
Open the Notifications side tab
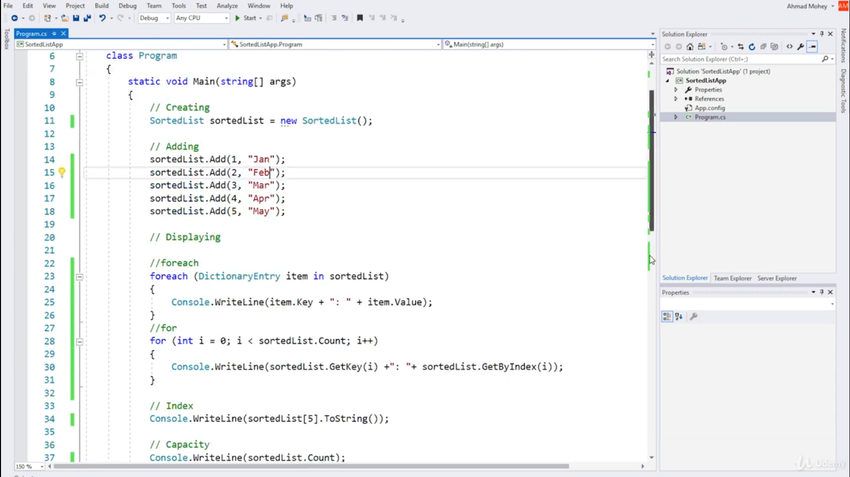[843, 45]
